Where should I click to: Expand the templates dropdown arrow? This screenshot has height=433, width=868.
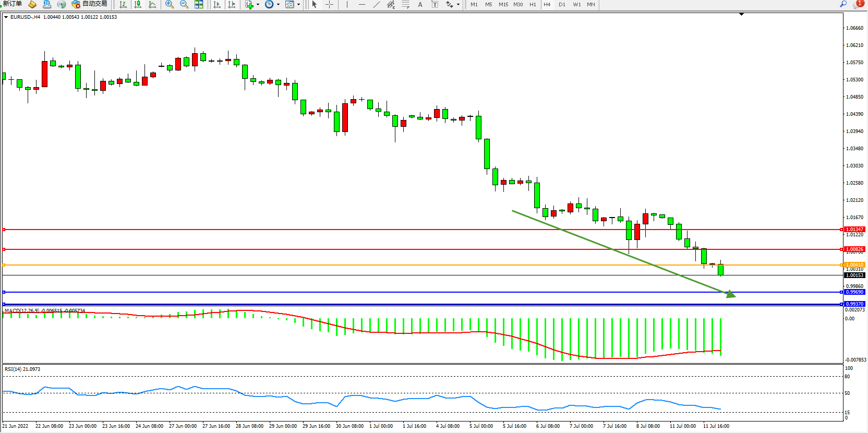coord(298,4)
